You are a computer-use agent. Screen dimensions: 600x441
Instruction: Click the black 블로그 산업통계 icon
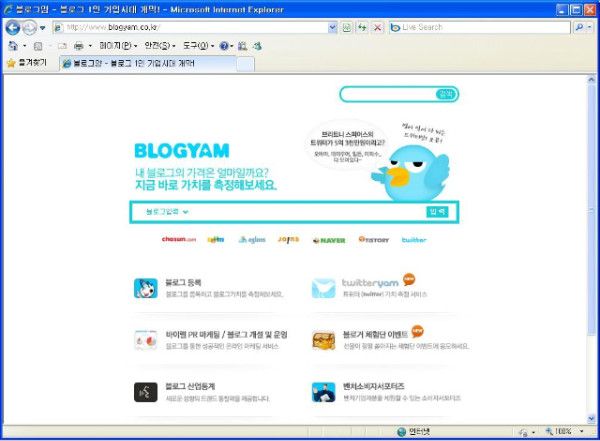click(146, 392)
